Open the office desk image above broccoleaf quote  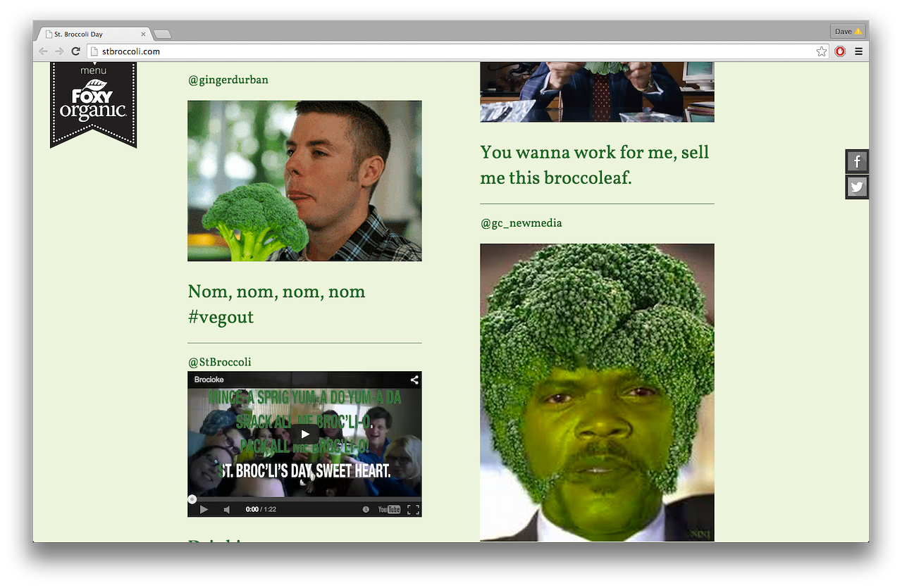coord(597,92)
